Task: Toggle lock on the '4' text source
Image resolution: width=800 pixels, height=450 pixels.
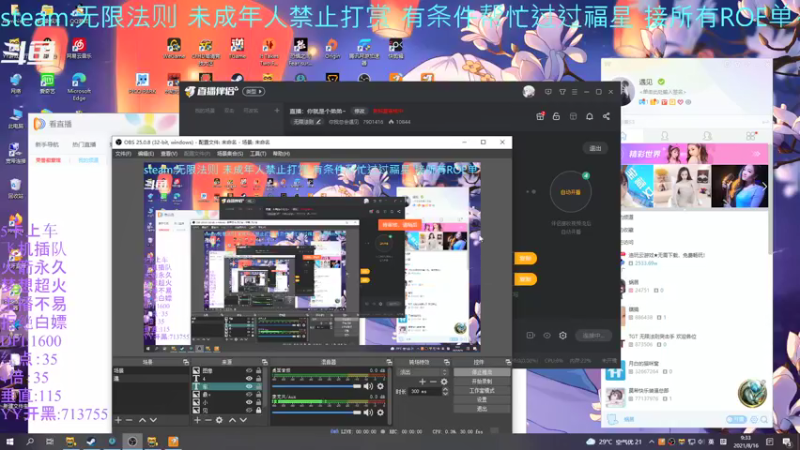Action: [258, 379]
